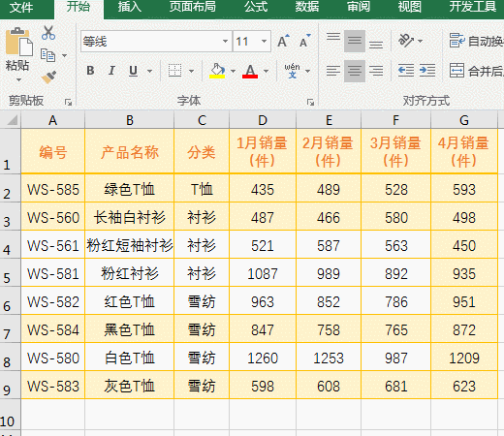The width and height of the screenshot is (504, 436).
Task: Open the Clipboard (剪贴板) dialog launcher
Action: tap(68, 103)
